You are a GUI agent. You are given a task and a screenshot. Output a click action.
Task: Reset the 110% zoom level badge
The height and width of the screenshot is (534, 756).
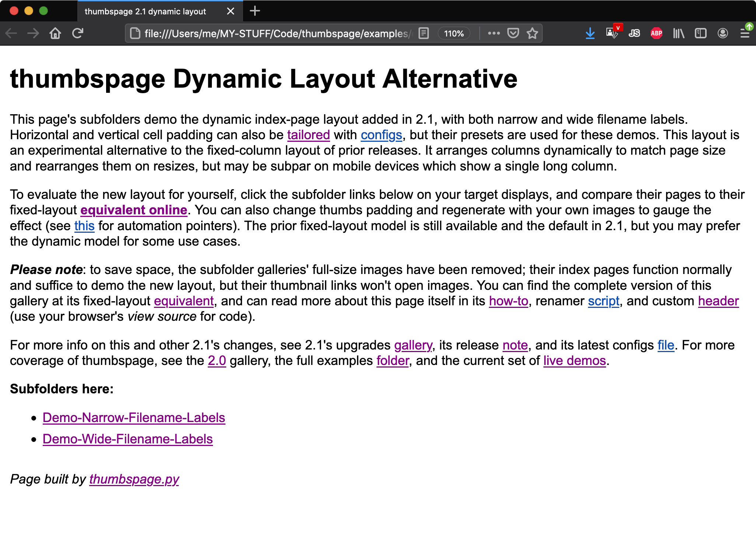454,34
